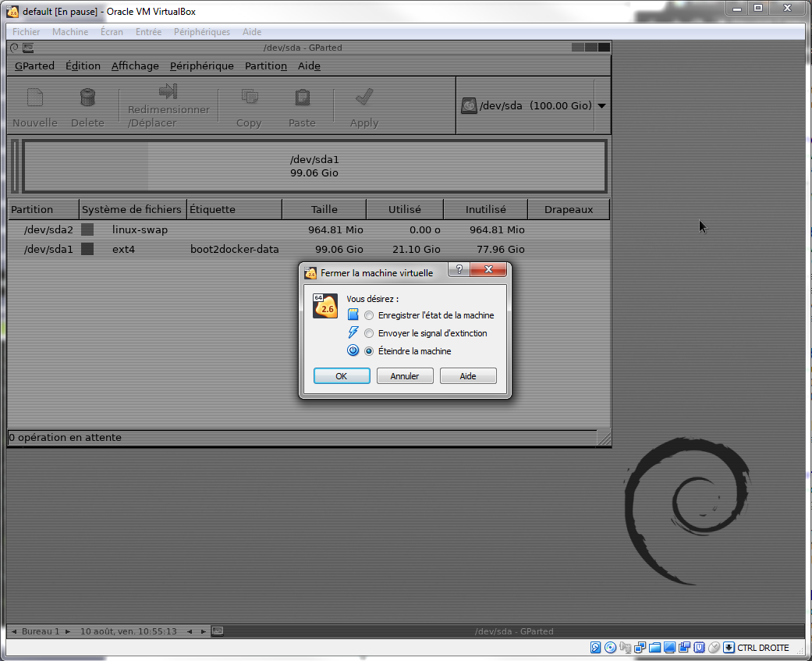
Task: Confirm with the OK button
Action: pyautogui.click(x=342, y=376)
